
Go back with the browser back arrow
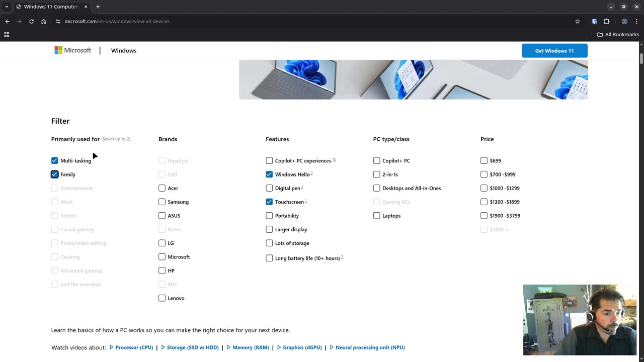[7, 21]
